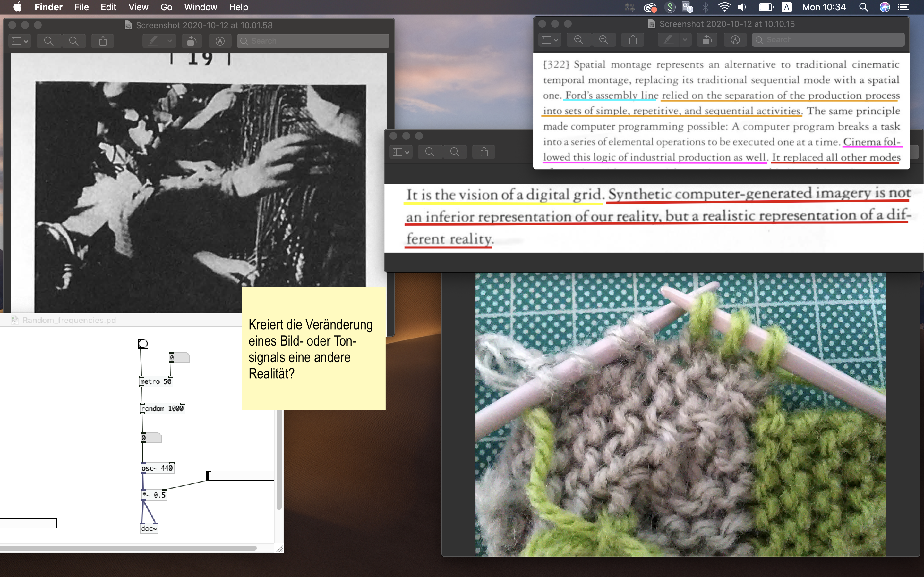Click horizontal scrollbar of Random_frequencies.pd window

(x=128, y=548)
